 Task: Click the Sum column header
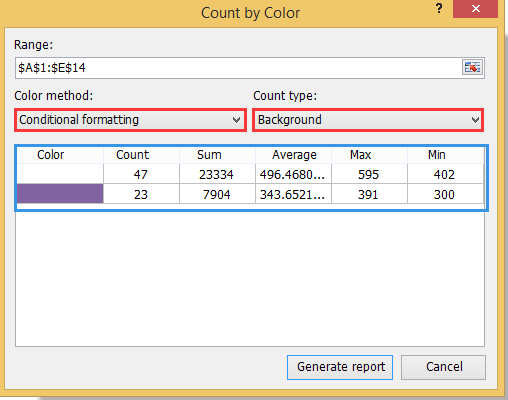209,155
